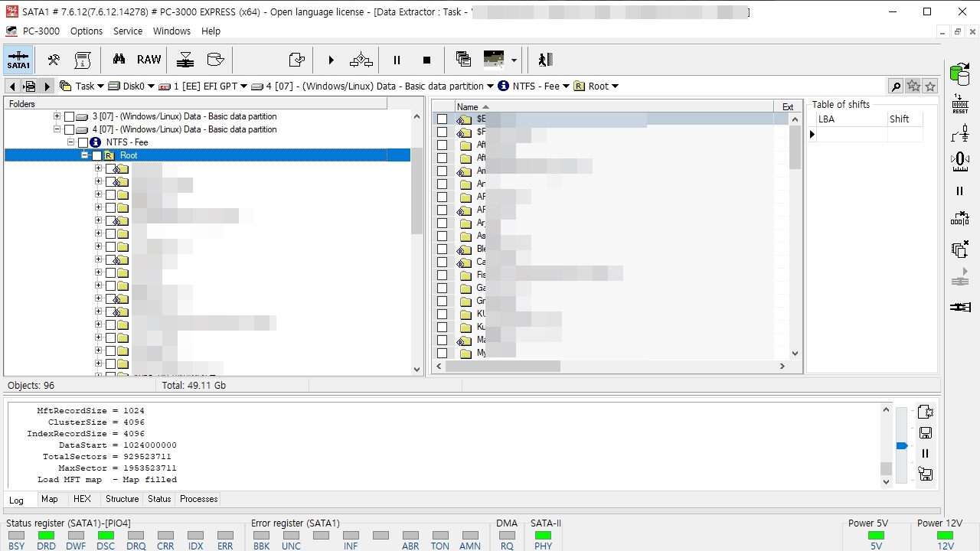Pause the log output with the log pause icon

pos(925,454)
